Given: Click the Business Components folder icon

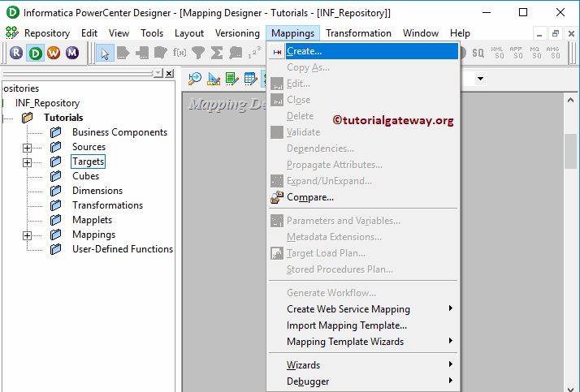Looking at the screenshot, I should 55,132.
